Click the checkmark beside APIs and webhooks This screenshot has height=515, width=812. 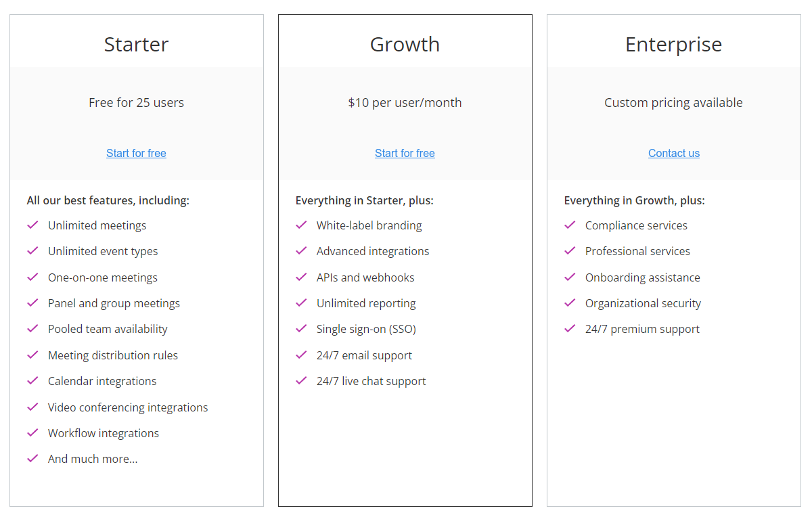(301, 277)
